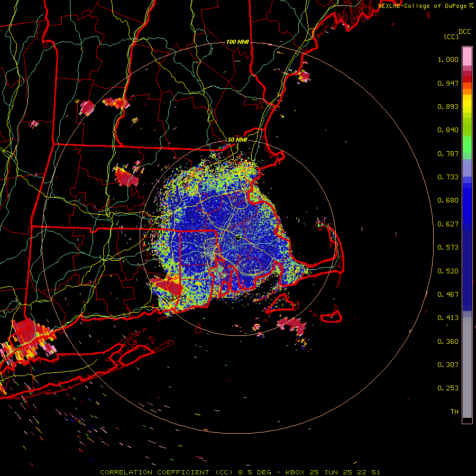
Task: Click the DCC product label
Action: pyautogui.click(x=465, y=32)
